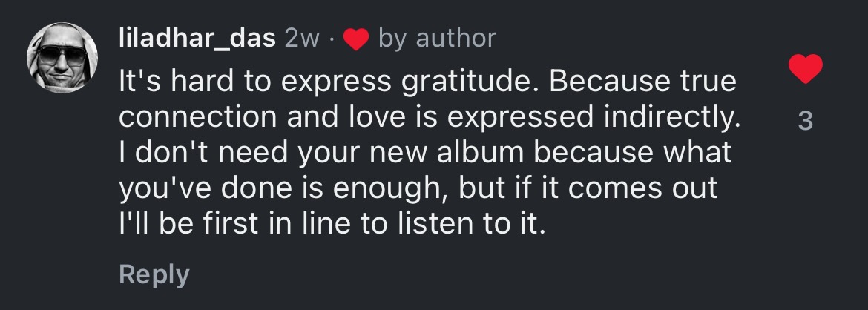Click the line starting "I don't need your"
Viewport: 868px width, 310px height.
(x=426, y=153)
